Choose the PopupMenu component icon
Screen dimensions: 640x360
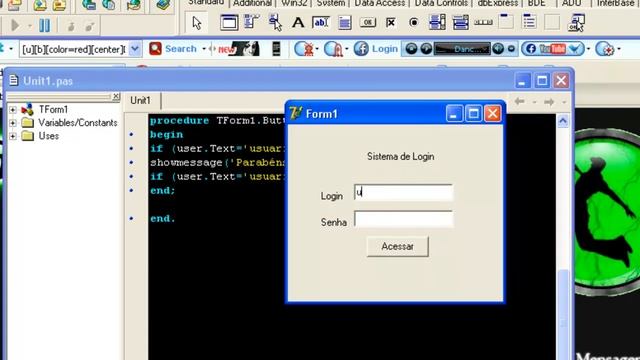(275, 22)
